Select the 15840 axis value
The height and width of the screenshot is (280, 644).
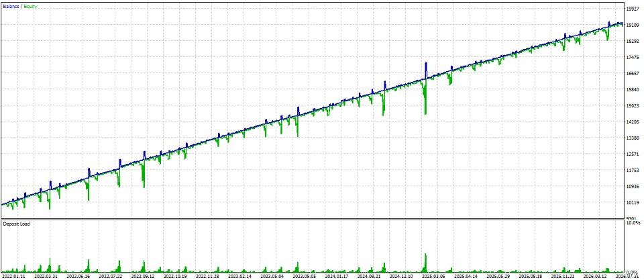pos(632,89)
